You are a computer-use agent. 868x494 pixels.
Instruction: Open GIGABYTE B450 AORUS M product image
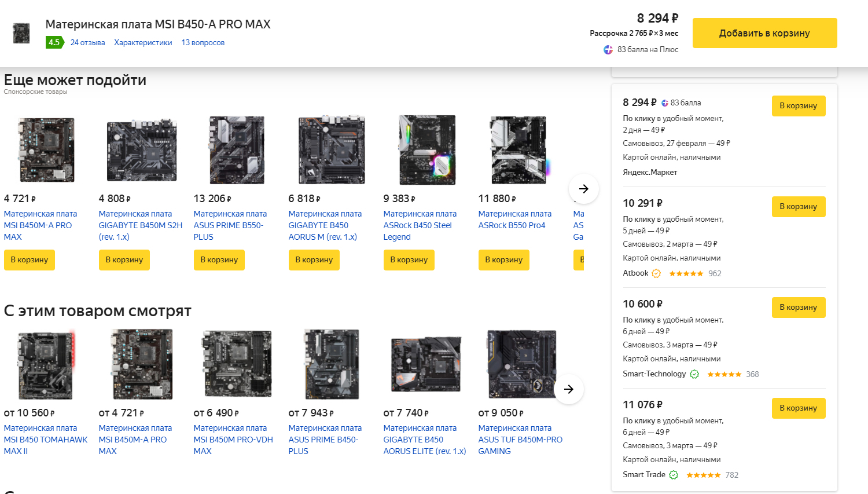[x=331, y=149]
